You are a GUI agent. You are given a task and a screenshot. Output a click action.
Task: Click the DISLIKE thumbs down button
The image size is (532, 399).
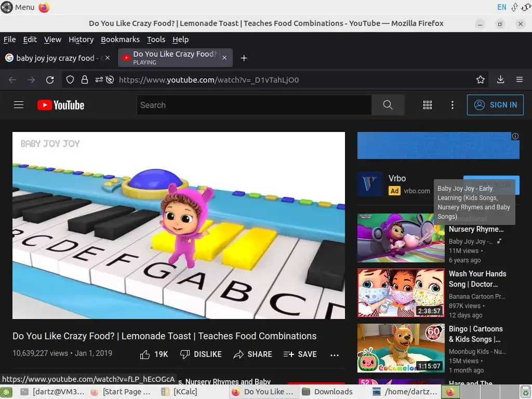[x=201, y=354]
